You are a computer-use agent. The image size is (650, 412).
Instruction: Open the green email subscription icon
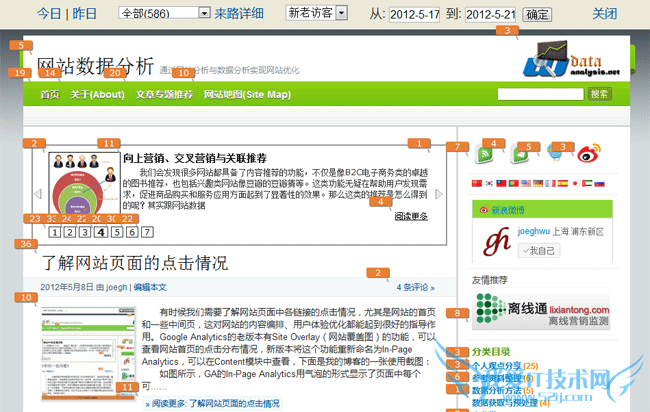(x=520, y=155)
